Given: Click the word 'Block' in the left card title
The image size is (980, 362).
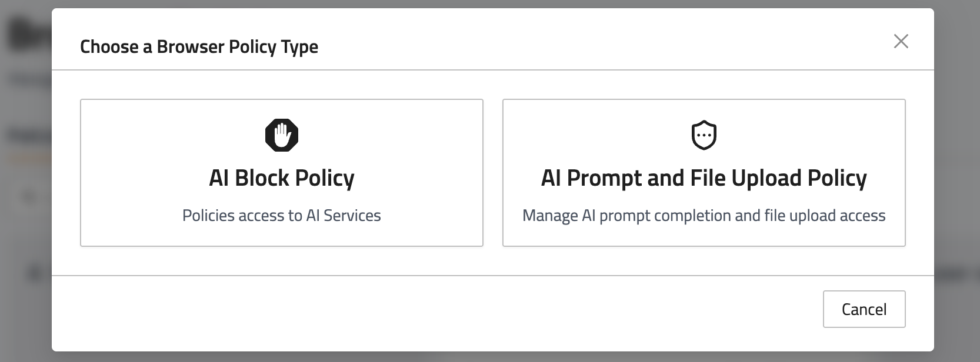Looking at the screenshot, I should (x=262, y=178).
